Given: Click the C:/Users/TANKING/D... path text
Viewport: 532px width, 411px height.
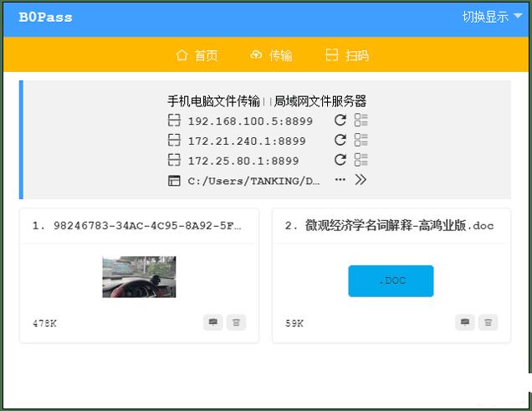Looking at the screenshot, I should point(253,181).
